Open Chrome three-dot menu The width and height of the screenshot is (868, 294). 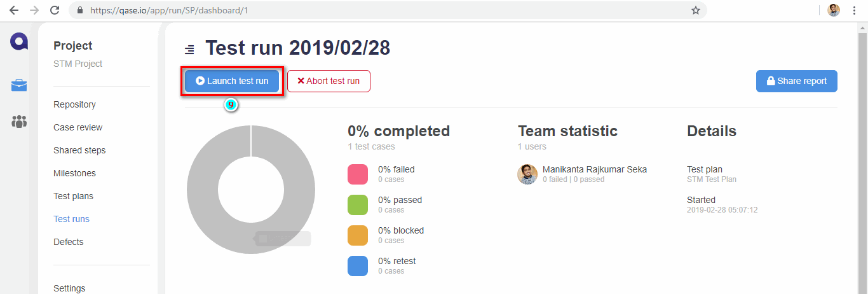tap(855, 10)
